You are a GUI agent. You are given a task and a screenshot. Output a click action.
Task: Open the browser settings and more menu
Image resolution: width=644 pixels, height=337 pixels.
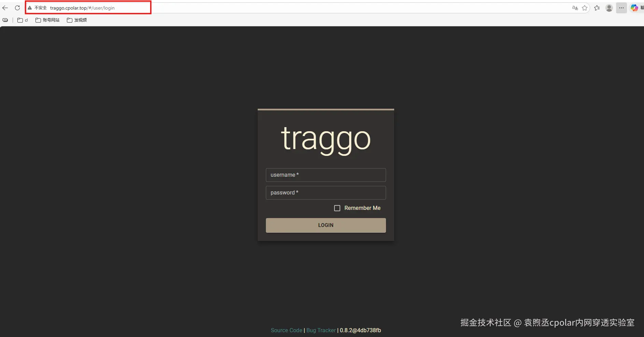(x=621, y=8)
